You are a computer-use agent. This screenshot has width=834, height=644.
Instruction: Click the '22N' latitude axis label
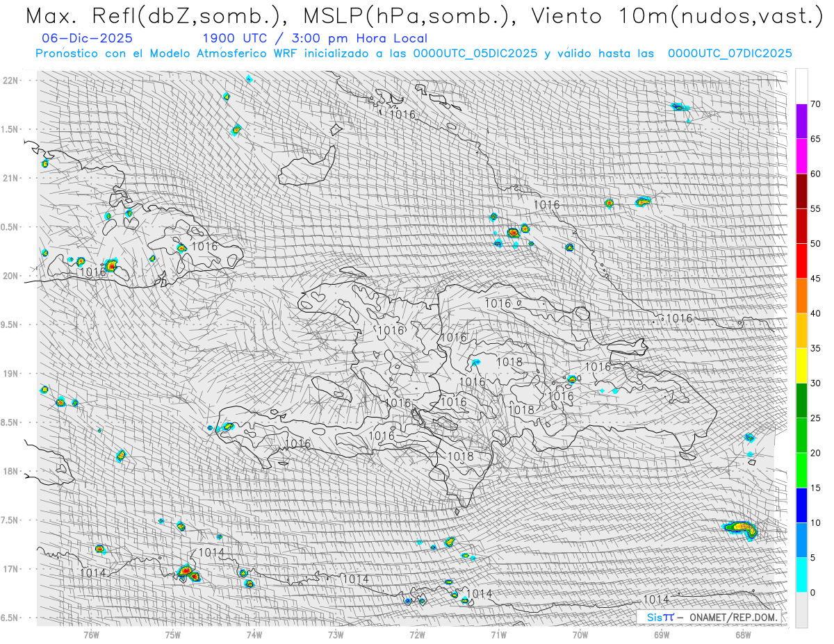click(x=11, y=80)
